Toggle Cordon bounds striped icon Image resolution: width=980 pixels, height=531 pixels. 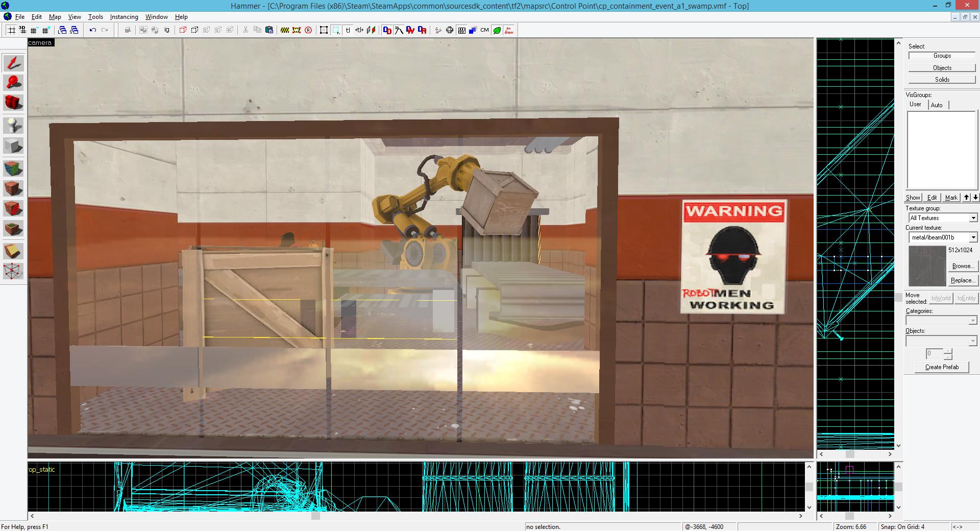285,30
